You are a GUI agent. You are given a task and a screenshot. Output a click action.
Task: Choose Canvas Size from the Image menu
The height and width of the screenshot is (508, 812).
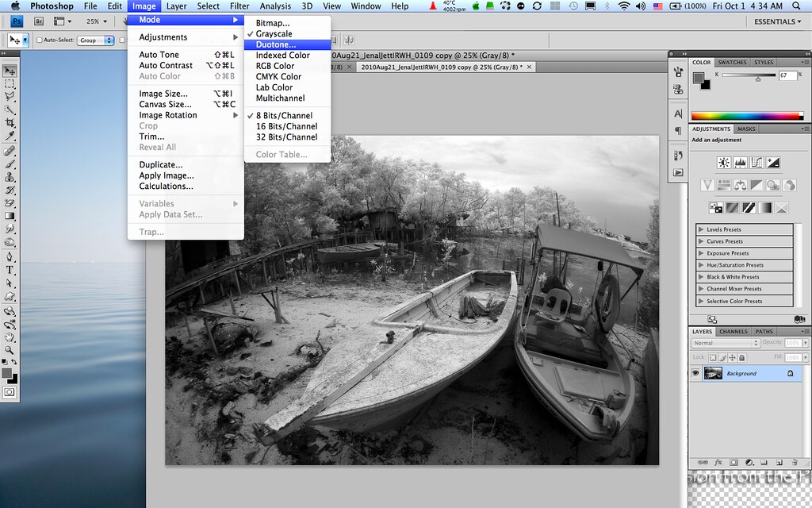(x=186, y=104)
